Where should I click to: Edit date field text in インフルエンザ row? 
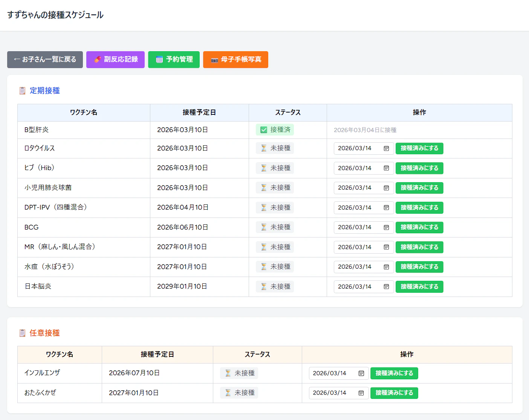tap(329, 373)
